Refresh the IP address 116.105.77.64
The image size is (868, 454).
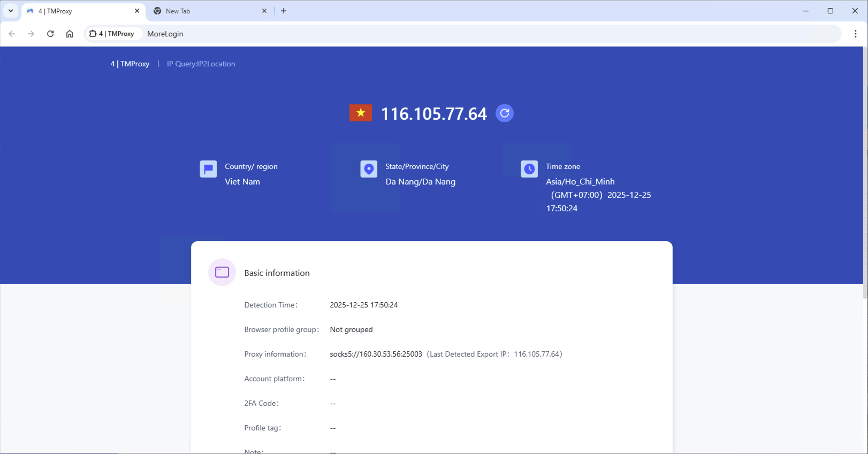(504, 113)
